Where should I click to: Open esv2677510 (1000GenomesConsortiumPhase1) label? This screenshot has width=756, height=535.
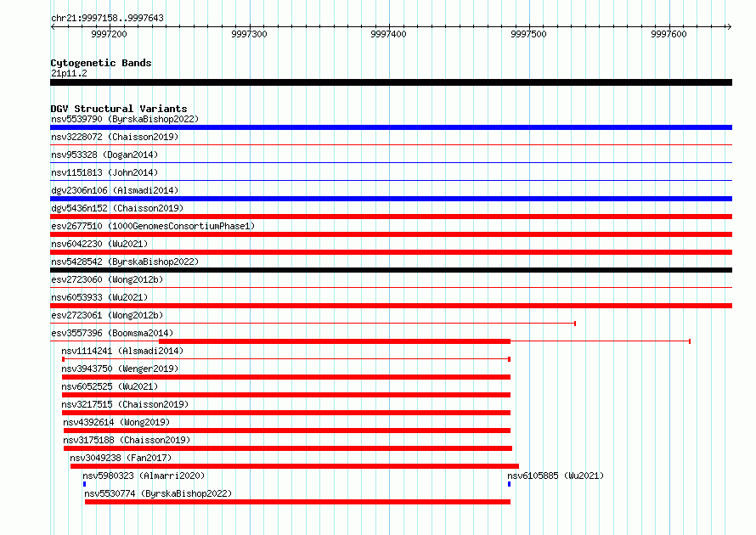(x=153, y=226)
